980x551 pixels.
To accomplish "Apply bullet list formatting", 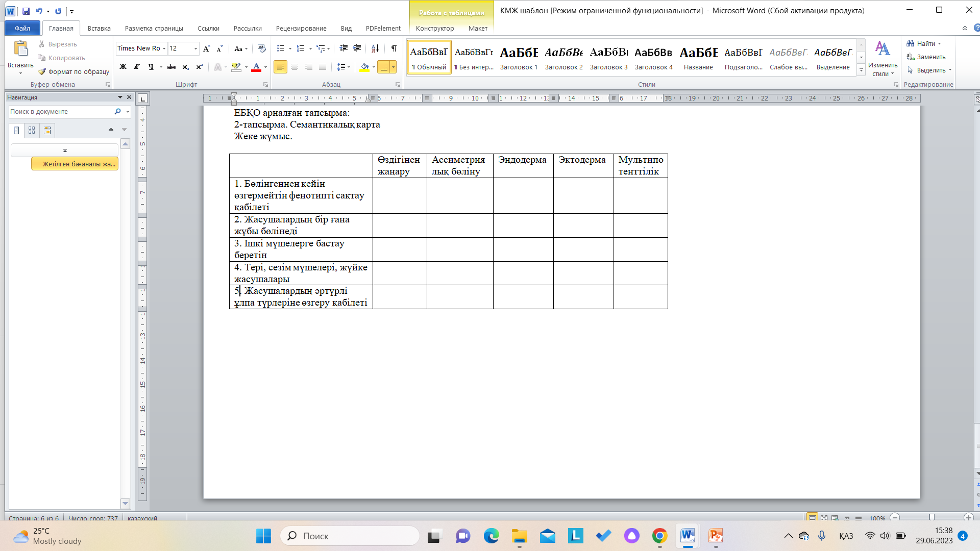I will [x=280, y=48].
